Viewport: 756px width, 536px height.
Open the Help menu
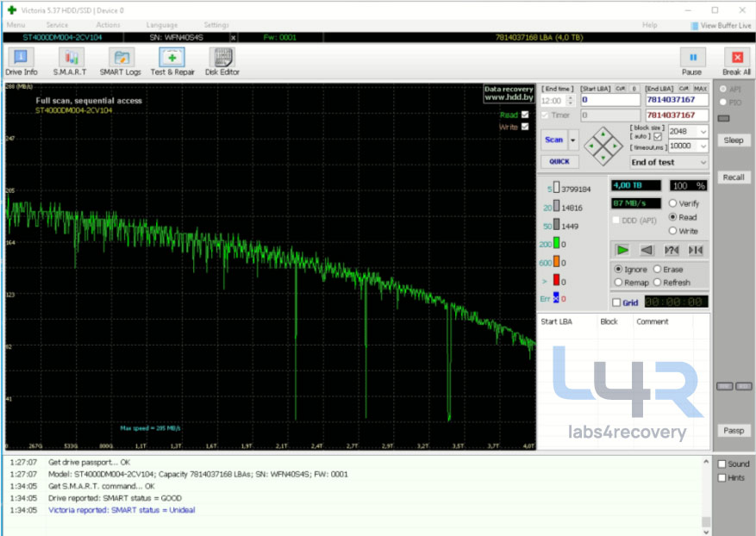[x=649, y=25]
